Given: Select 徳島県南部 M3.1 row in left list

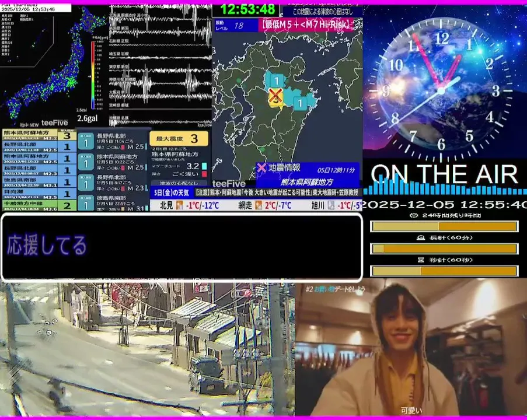Looking at the screenshot, I should (x=39, y=182).
